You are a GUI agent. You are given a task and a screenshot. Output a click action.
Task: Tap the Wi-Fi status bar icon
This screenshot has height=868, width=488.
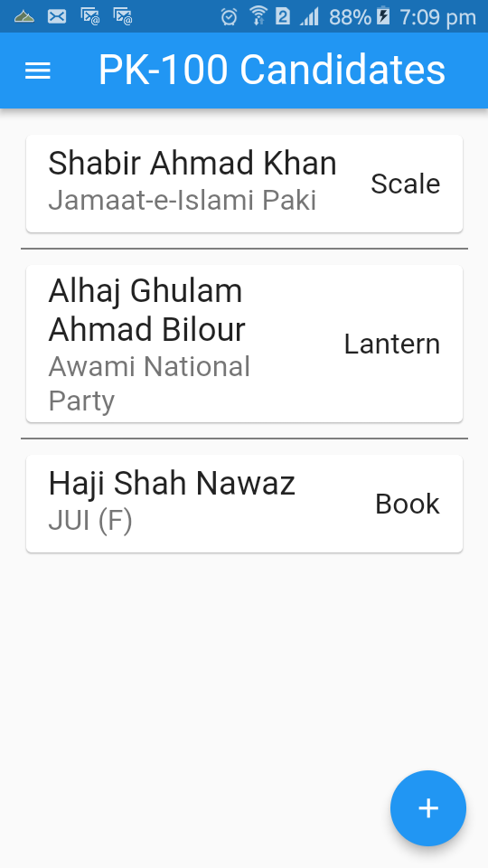(258, 16)
